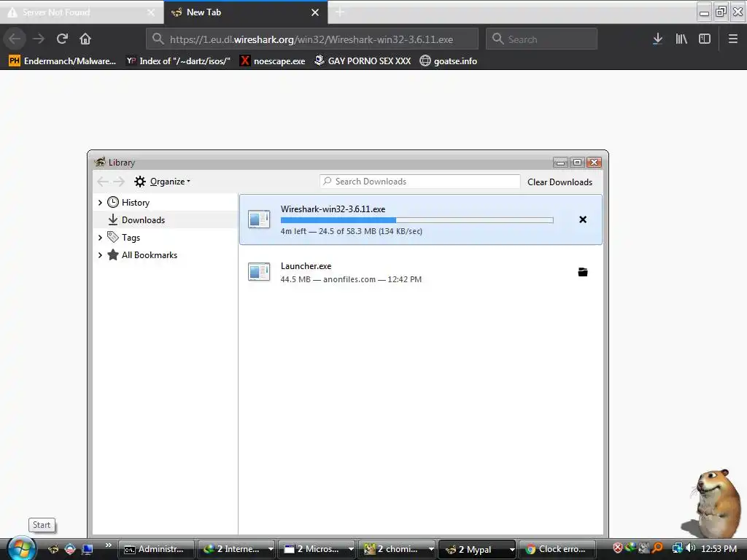Select Downloads in Library sidebar
Image resolution: width=747 pixels, height=560 pixels.
coord(143,220)
